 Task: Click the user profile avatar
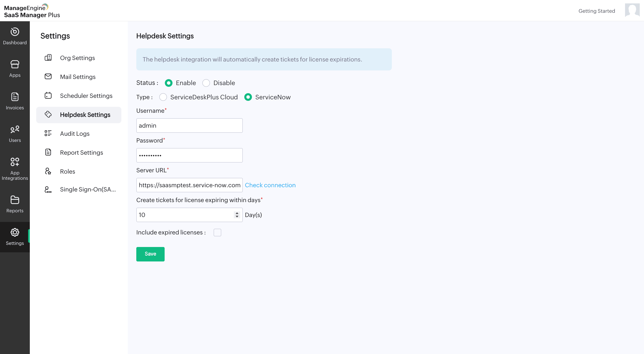point(632,10)
